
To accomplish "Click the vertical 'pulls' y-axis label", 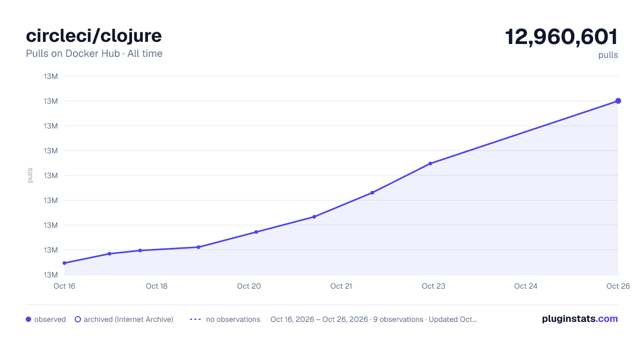I will point(30,175).
